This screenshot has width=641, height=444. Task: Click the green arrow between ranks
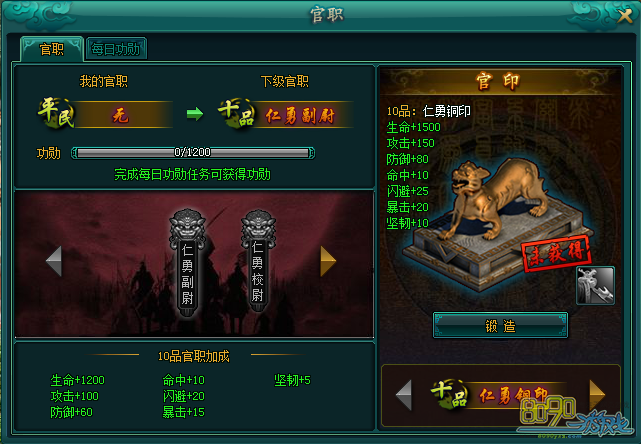click(x=195, y=114)
